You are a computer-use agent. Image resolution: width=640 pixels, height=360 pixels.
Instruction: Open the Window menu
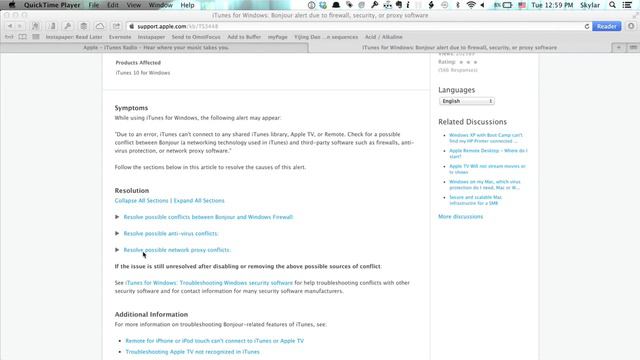pos(160,5)
